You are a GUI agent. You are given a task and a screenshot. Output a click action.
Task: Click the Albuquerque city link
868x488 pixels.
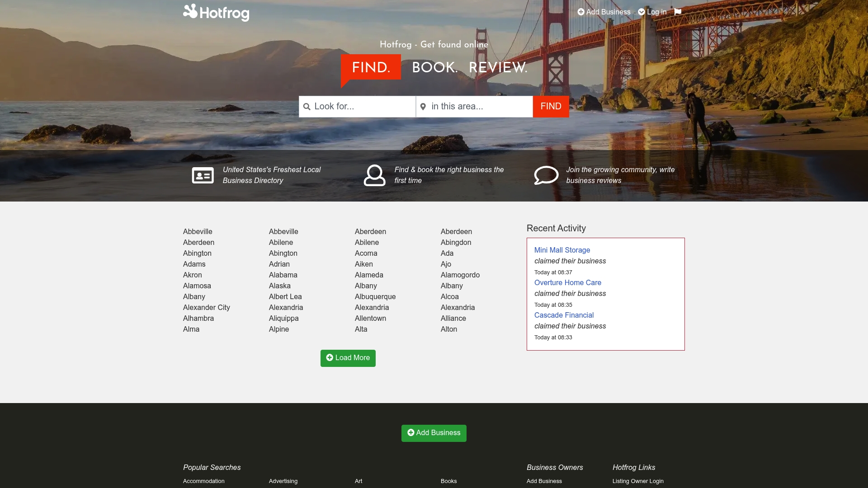point(375,296)
